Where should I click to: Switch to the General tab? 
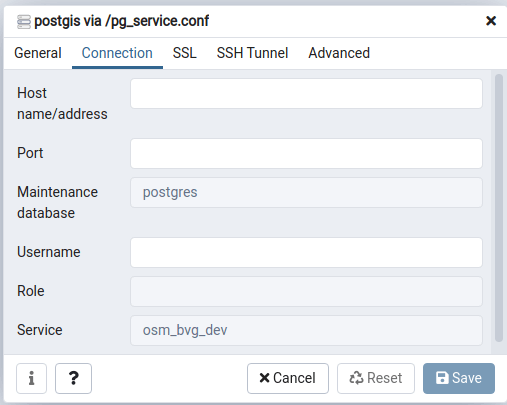click(38, 53)
